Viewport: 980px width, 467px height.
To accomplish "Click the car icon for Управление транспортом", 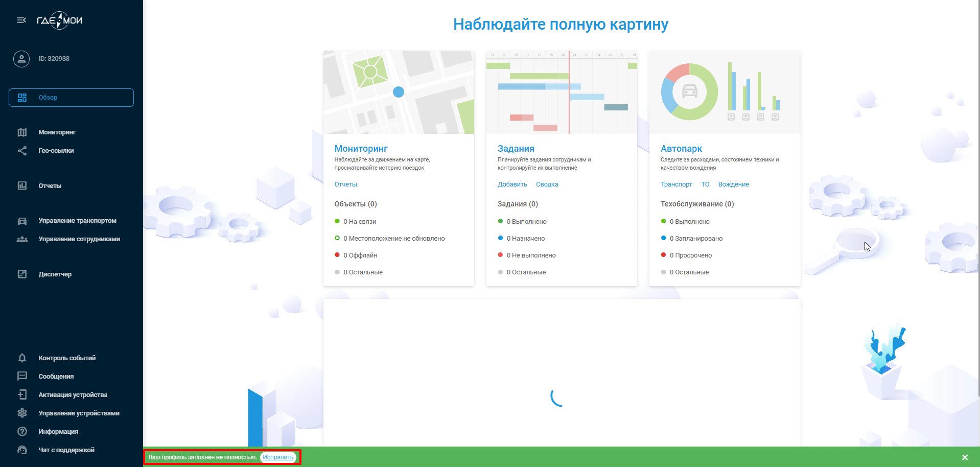I will [x=22, y=221].
